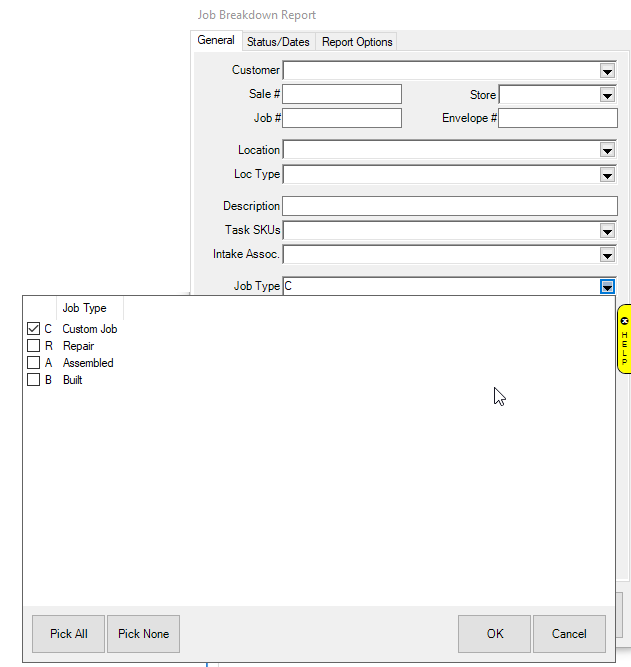The height and width of the screenshot is (667, 631).
Task: Expand the Task SKUs dropdown
Action: (607, 231)
